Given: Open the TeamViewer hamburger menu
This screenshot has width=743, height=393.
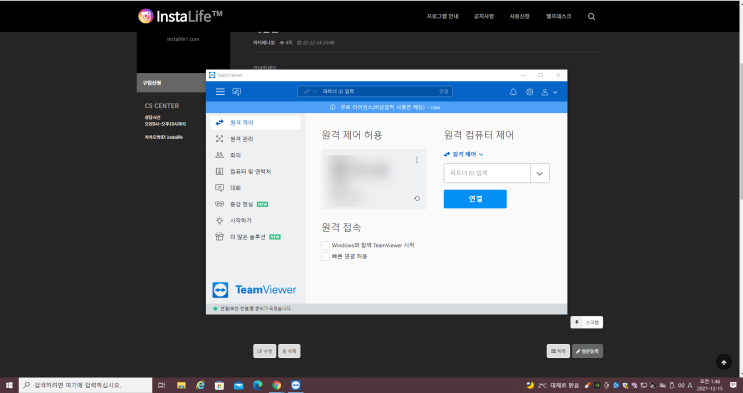Looking at the screenshot, I should tap(220, 91).
